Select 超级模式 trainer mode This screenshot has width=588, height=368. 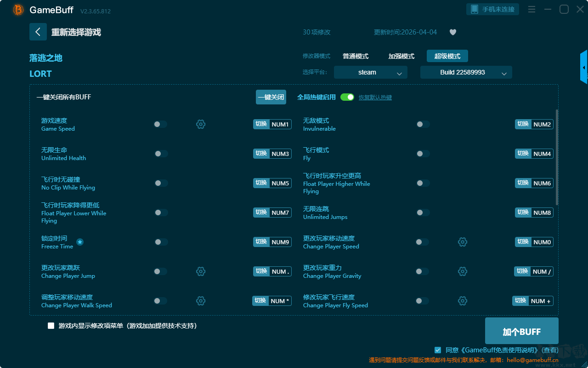(447, 56)
